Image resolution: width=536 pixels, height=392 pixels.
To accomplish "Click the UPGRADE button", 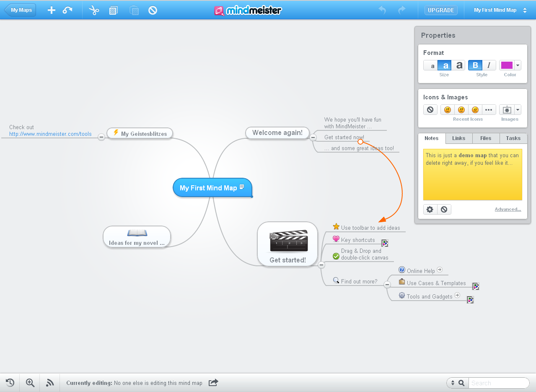I will (441, 10).
